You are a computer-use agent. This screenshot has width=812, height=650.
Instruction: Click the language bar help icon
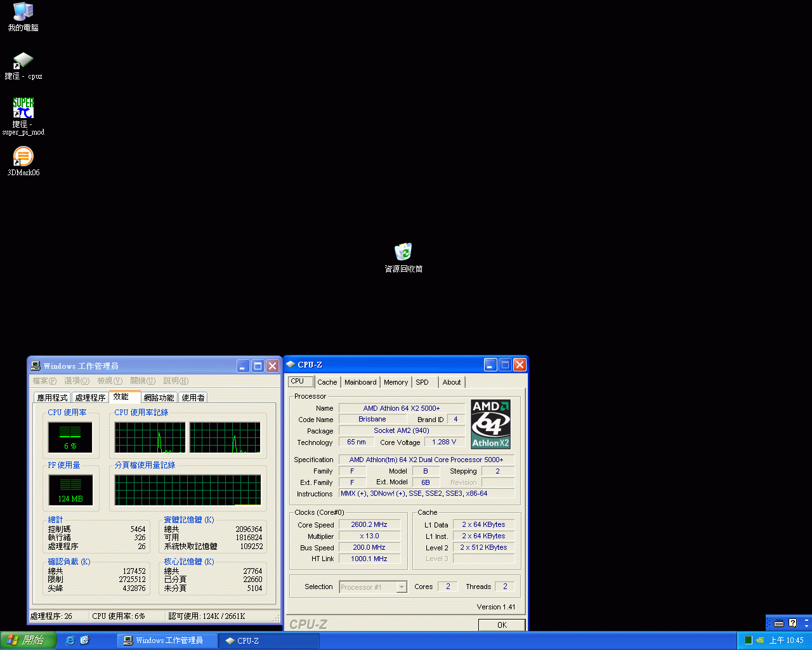[792, 623]
